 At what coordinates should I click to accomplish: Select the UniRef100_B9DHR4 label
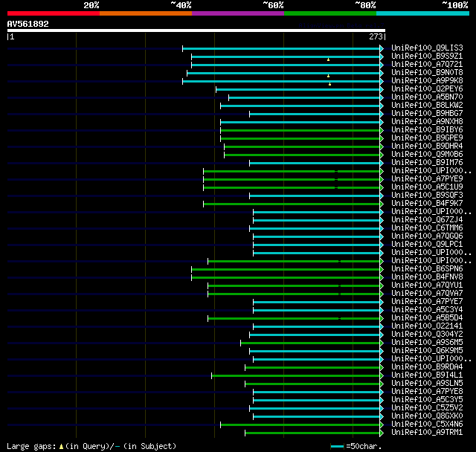click(427, 146)
